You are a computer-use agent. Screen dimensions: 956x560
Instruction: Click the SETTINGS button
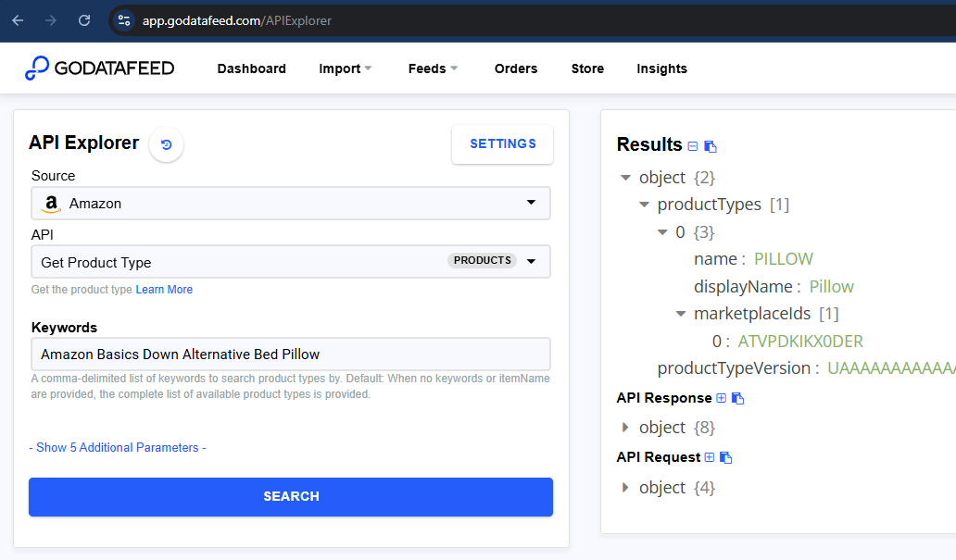pos(502,143)
